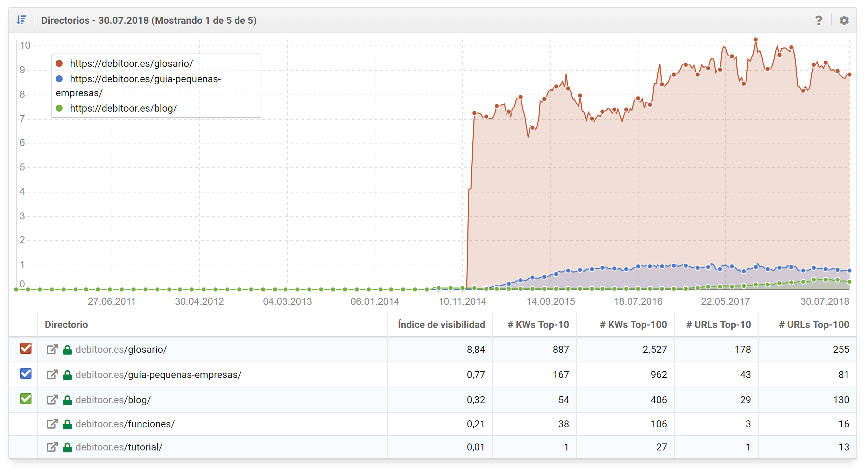868x469 pixels.
Task: Open the help question mark icon
Action: [819, 21]
